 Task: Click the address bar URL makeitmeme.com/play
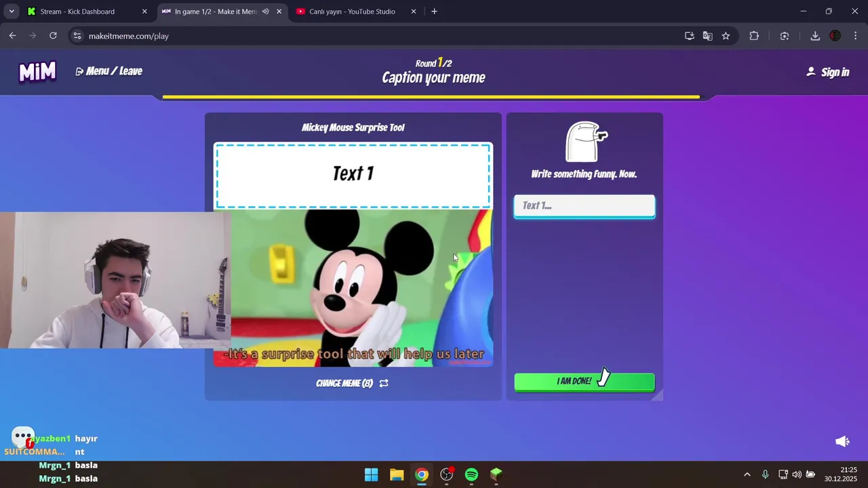pos(128,36)
